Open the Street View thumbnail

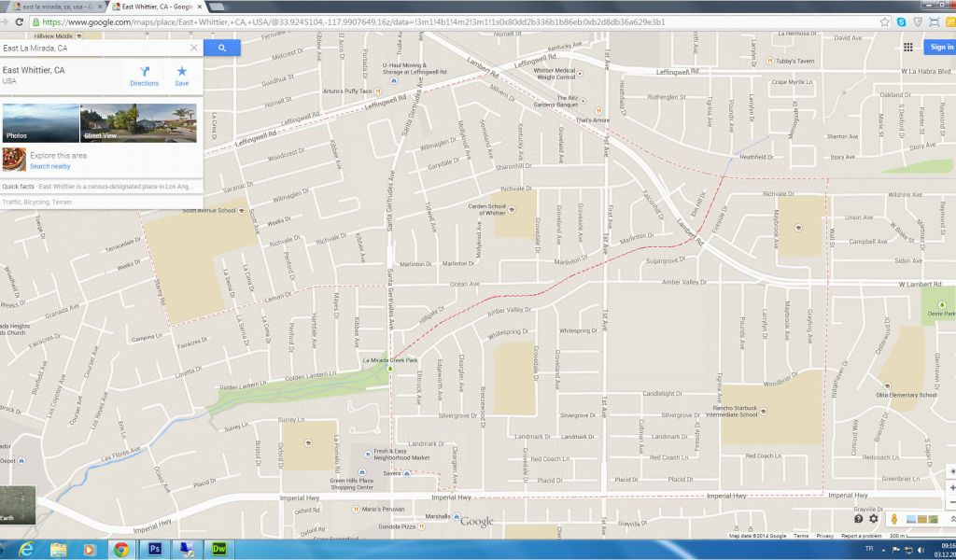click(138, 123)
